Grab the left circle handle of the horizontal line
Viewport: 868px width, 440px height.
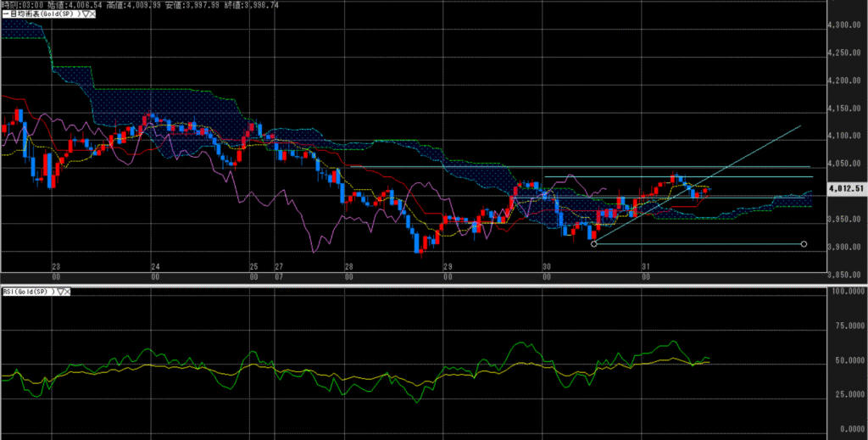point(593,244)
